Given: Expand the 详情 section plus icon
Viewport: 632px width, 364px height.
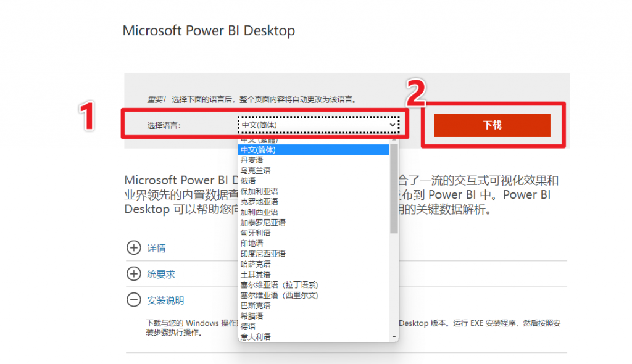Looking at the screenshot, I should 133,248.
